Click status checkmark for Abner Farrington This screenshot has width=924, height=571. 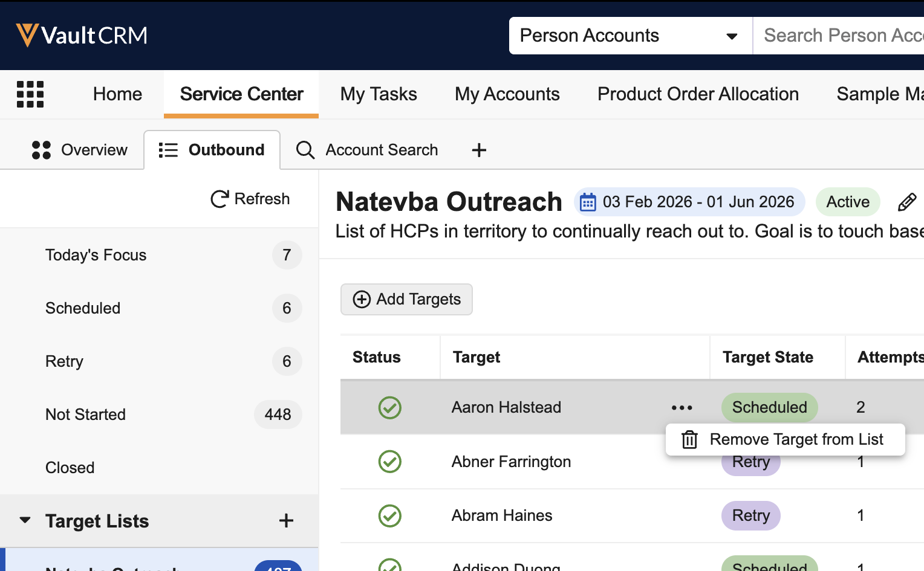coord(390,462)
